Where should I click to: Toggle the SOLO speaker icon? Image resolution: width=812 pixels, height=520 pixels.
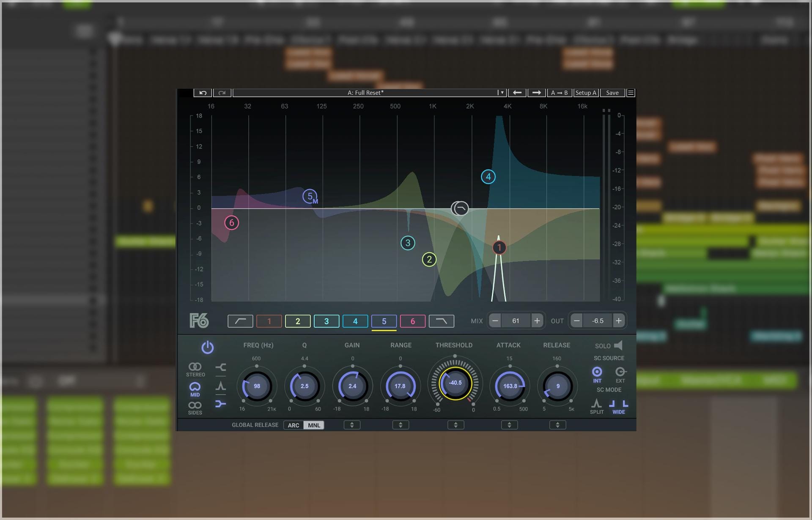click(x=618, y=345)
